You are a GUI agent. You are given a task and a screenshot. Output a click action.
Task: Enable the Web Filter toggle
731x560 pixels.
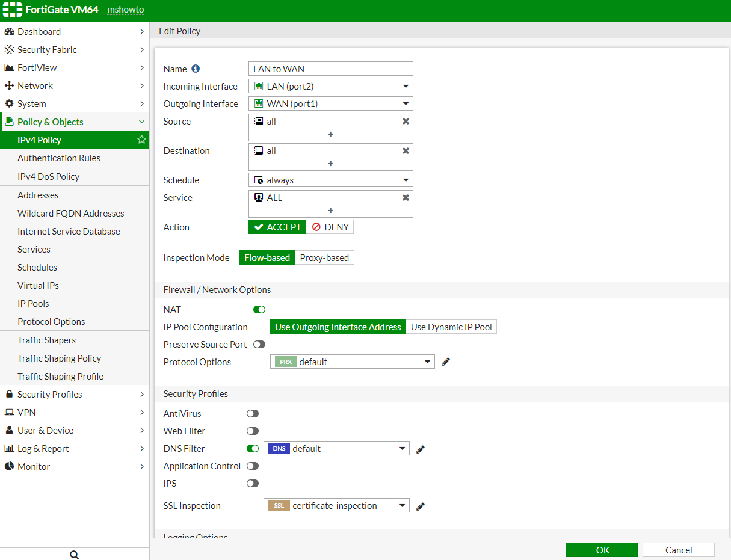(253, 431)
